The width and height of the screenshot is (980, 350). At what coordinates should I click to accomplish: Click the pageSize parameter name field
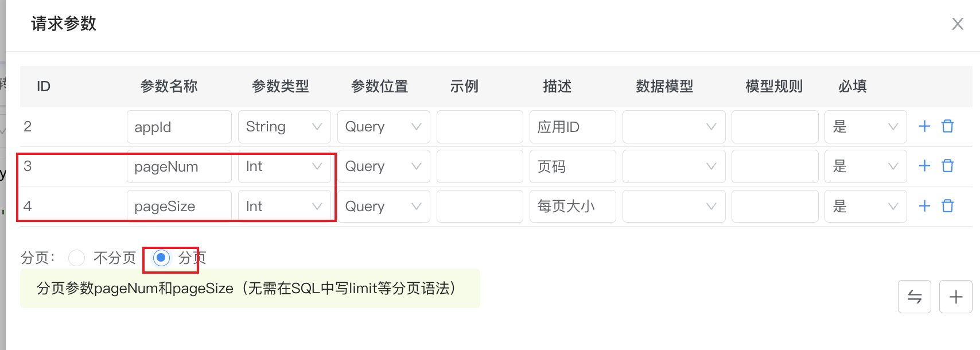(178, 206)
